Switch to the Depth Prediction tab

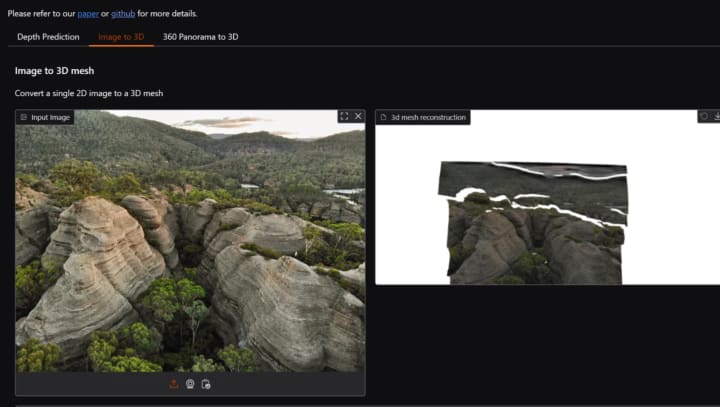(x=48, y=37)
